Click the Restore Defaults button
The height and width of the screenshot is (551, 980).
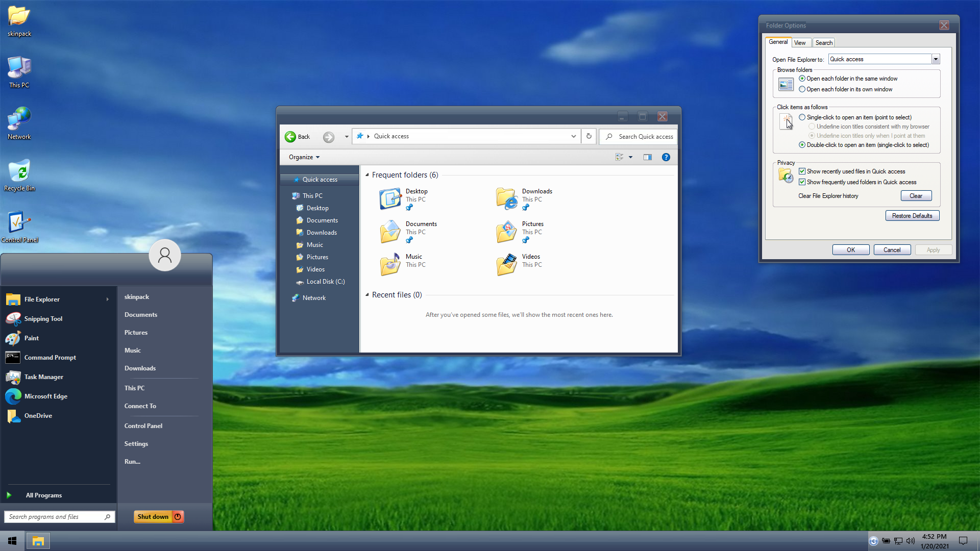[912, 216]
